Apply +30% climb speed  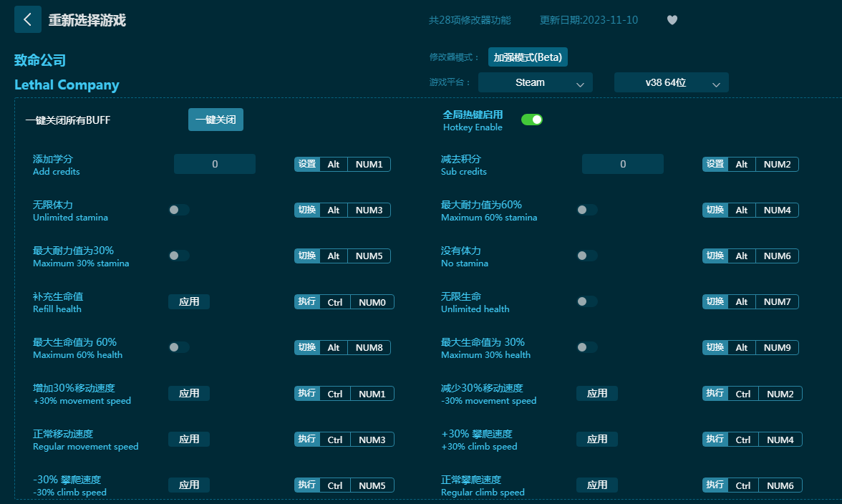click(597, 439)
